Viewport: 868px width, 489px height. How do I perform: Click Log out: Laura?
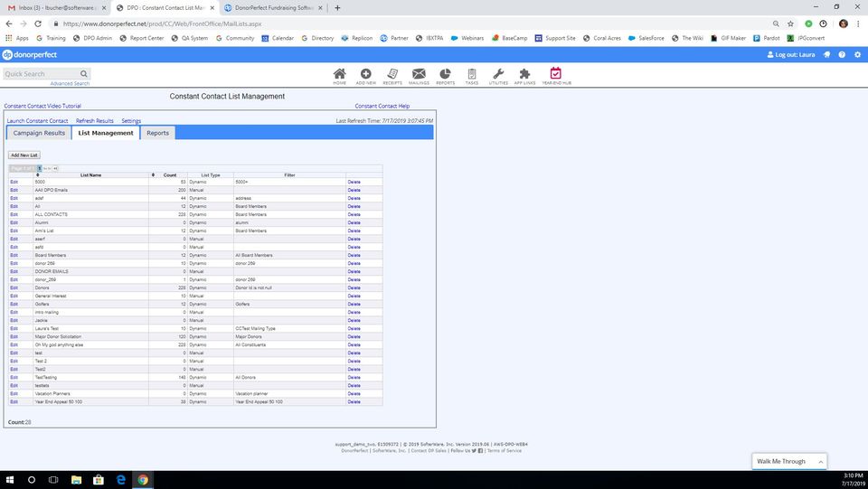[790, 55]
